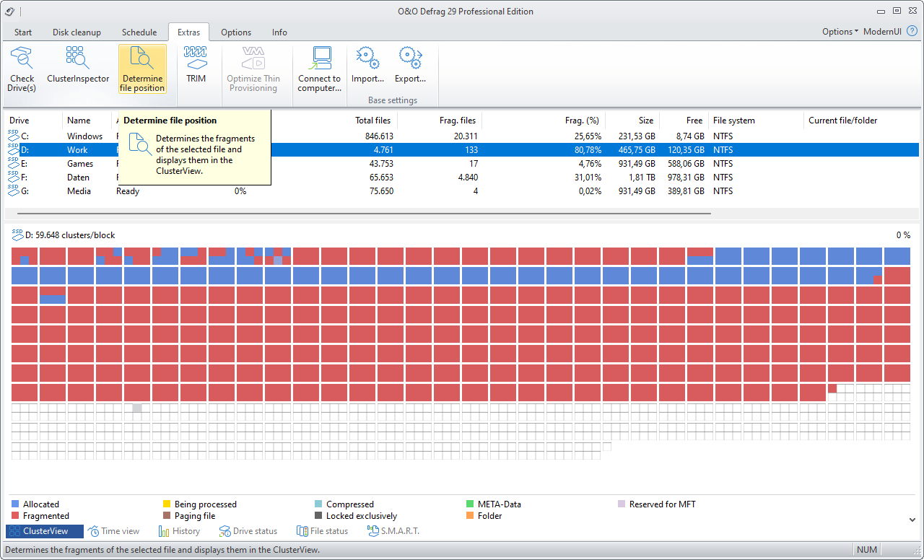
Task: Click the ModernUI style link
Action: coord(883,32)
